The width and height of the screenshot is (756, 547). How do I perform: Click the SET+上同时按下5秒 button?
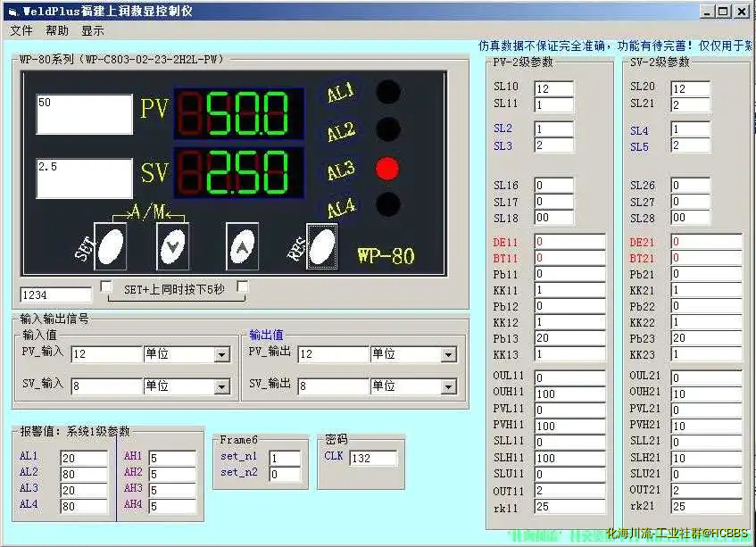tap(175, 290)
